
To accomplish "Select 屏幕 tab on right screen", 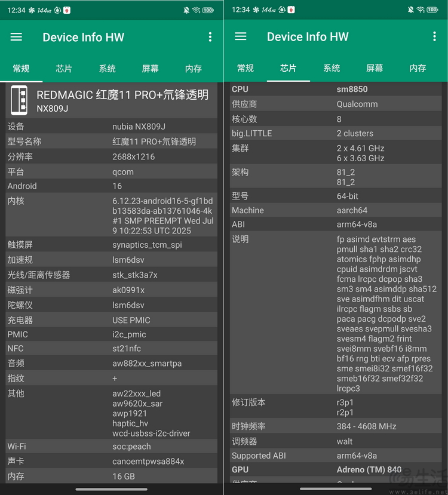I will [375, 69].
